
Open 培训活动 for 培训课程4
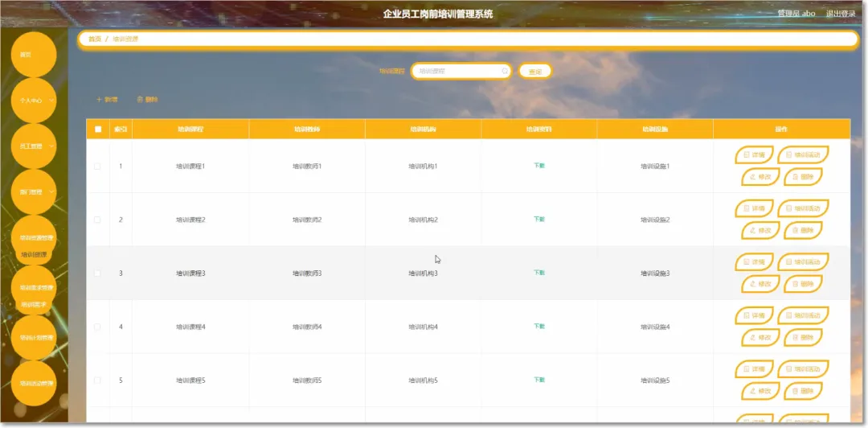coord(803,315)
